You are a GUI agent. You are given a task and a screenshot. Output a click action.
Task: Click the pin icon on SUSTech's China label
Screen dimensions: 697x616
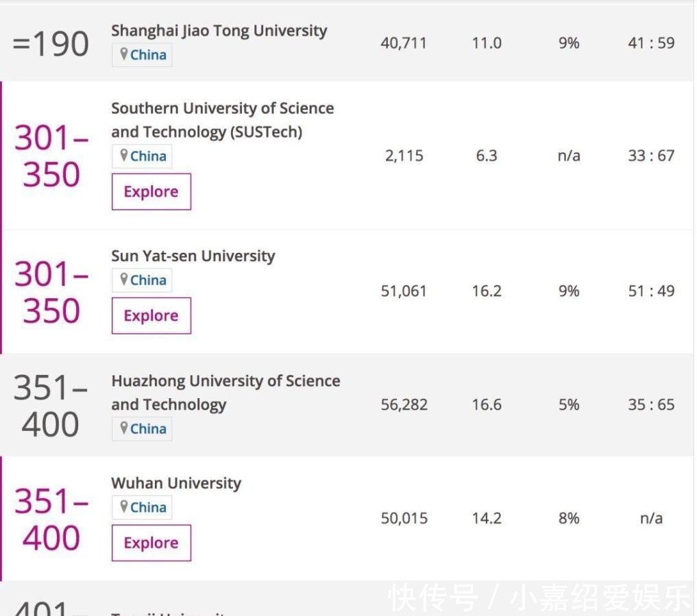click(x=123, y=156)
